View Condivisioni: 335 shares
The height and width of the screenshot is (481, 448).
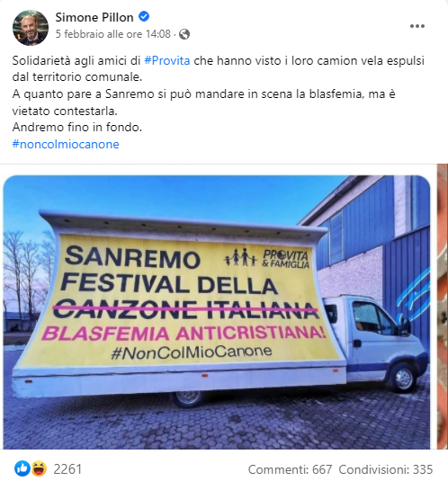(x=386, y=469)
